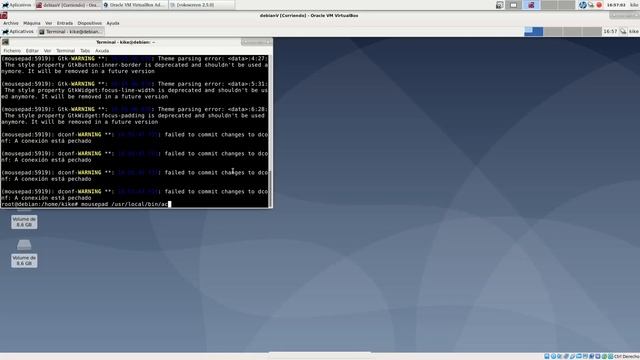Click the host network tray icon
Viewport: 640px width, 360px height.
pyautogui.click(x=591, y=5)
